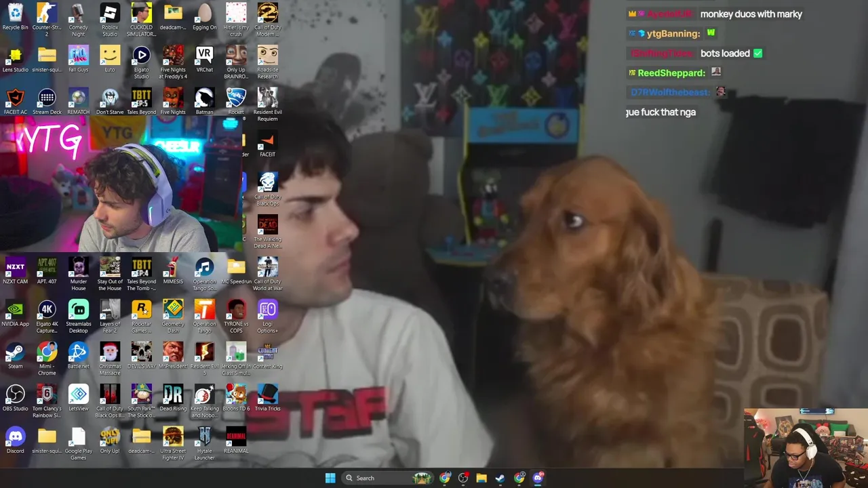Screen dimensions: 868x488
Task: Open the NZXT CAM app icon
Action: pos(15,271)
